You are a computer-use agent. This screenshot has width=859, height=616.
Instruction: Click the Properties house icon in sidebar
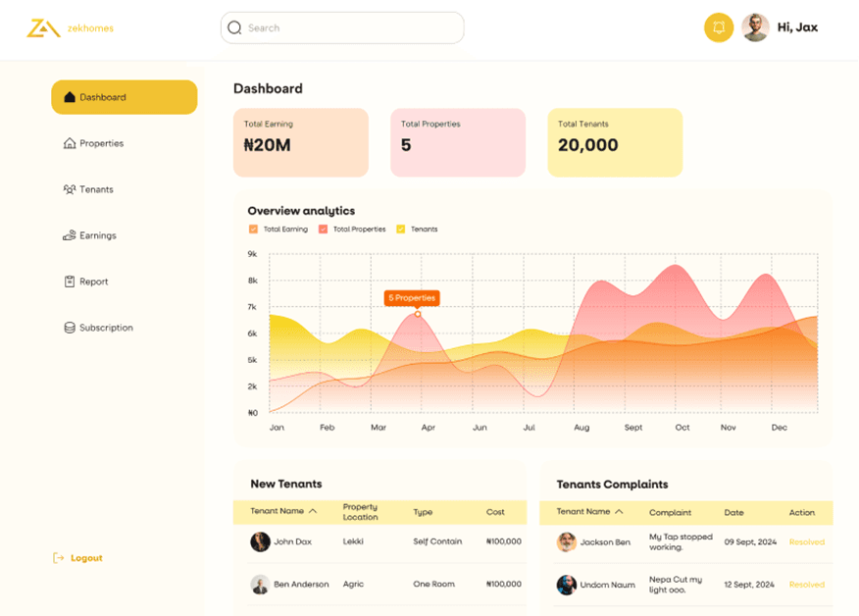[x=69, y=143]
